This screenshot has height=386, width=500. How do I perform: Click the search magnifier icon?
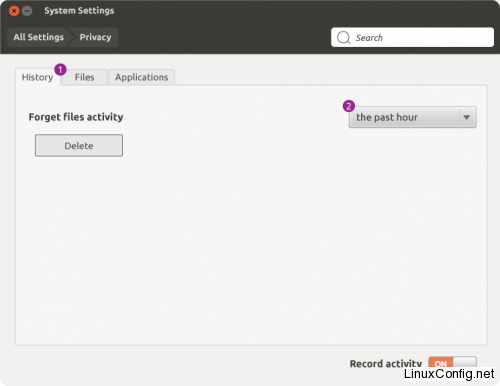[x=343, y=38]
